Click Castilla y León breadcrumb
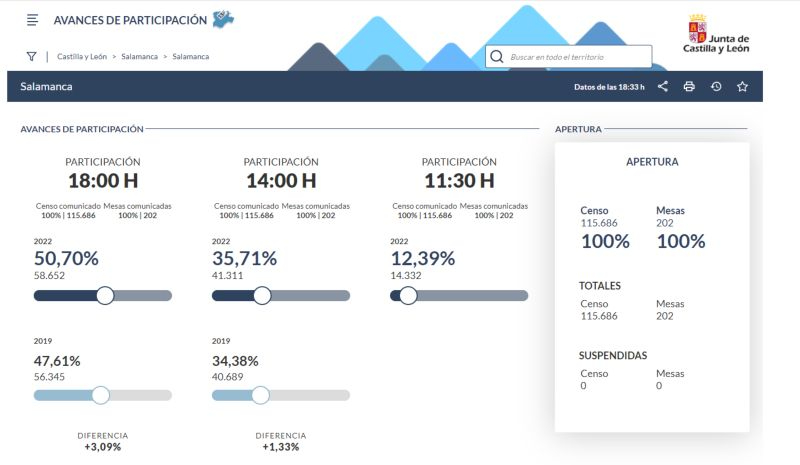The width and height of the screenshot is (800, 465). tap(82, 57)
